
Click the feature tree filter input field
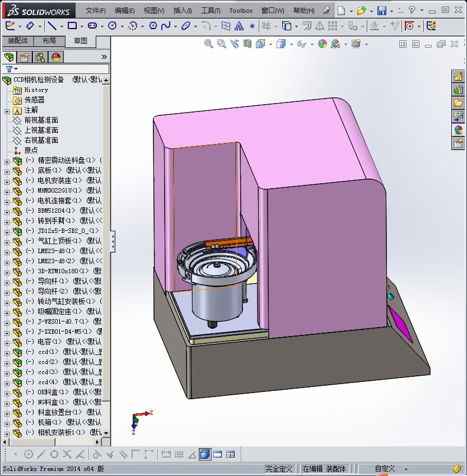[x=55, y=69]
